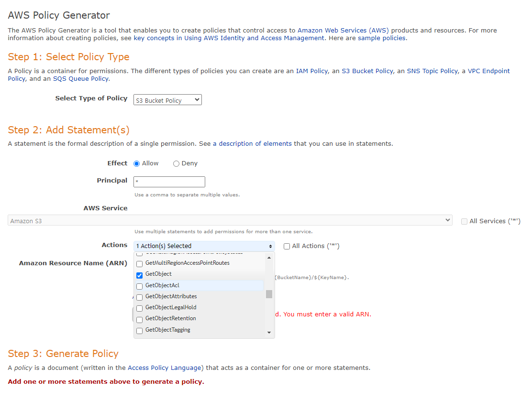Check the GetObjectRetention action
The image size is (532, 400).
pos(139,319)
